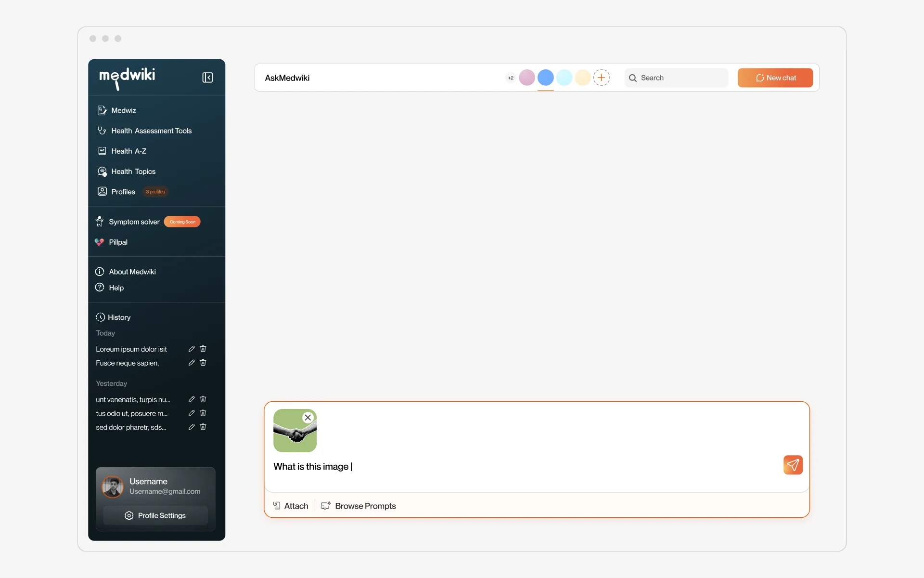This screenshot has width=924, height=578.
Task: Delete 'unt venenatis, turpis nu...' chat
Action: [x=203, y=399]
